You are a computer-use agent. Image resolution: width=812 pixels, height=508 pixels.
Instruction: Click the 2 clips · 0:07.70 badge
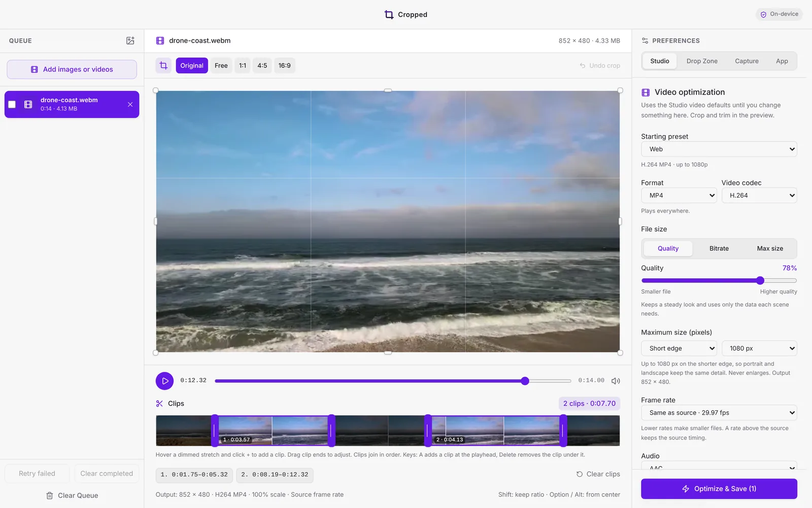[589, 403]
